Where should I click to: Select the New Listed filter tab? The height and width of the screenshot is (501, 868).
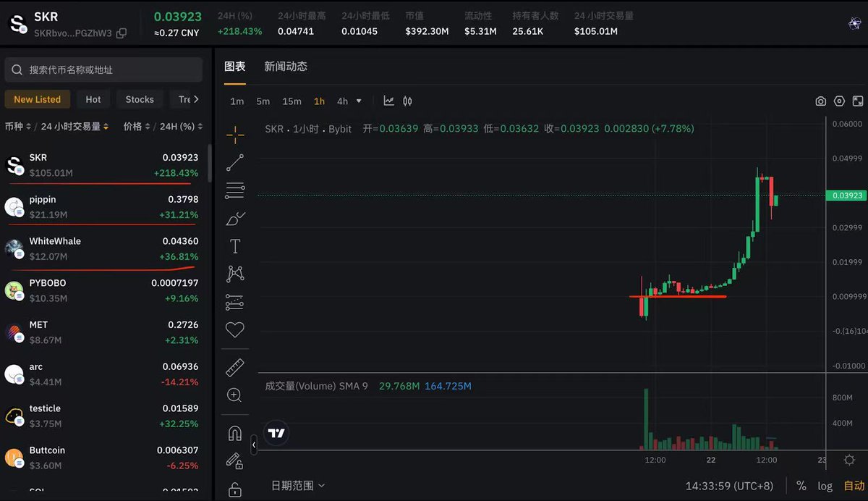38,99
